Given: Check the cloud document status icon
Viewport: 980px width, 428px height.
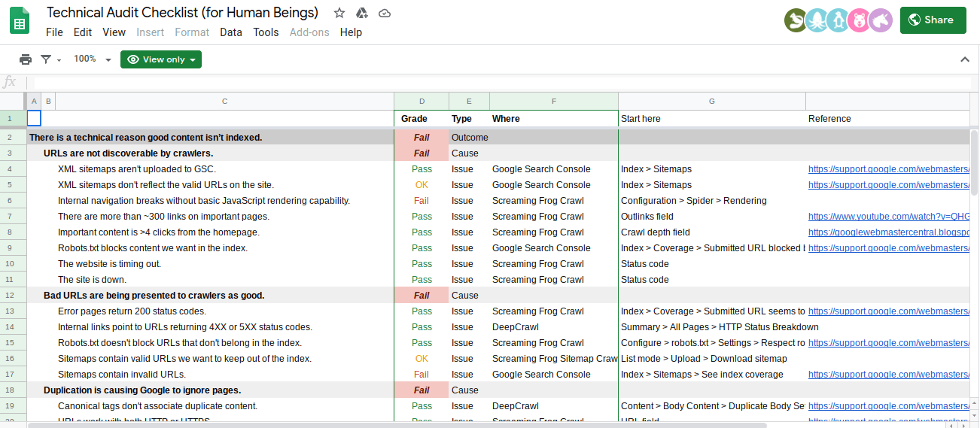Looking at the screenshot, I should [x=385, y=13].
